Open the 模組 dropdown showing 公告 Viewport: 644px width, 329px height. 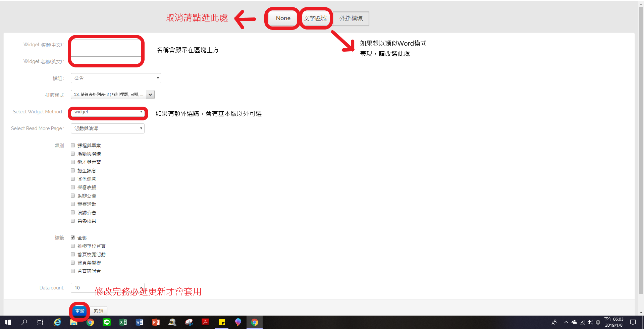[x=116, y=78]
